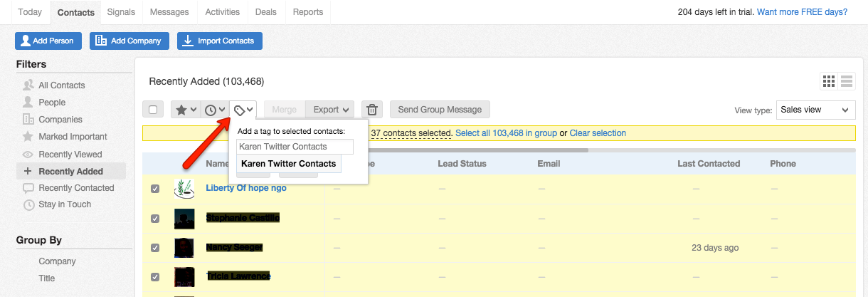Open the Export dropdown
Screen dimensions: 868x297
(332, 110)
